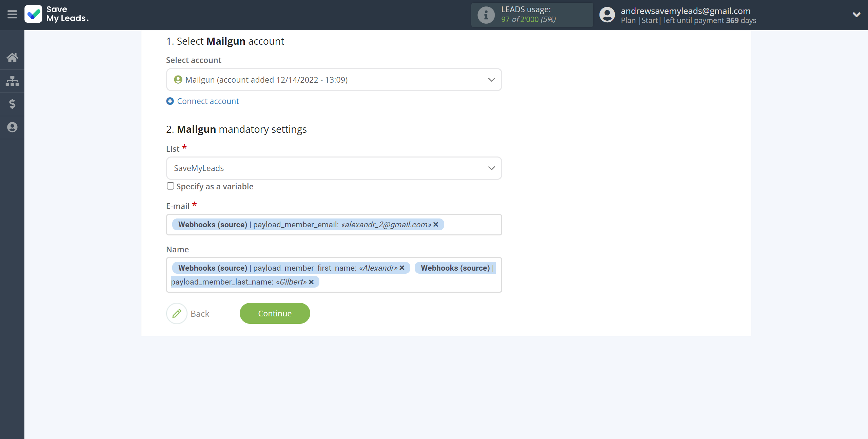Screen dimensions: 868x439
Task: Click the pencil Back icon
Action: click(x=177, y=314)
